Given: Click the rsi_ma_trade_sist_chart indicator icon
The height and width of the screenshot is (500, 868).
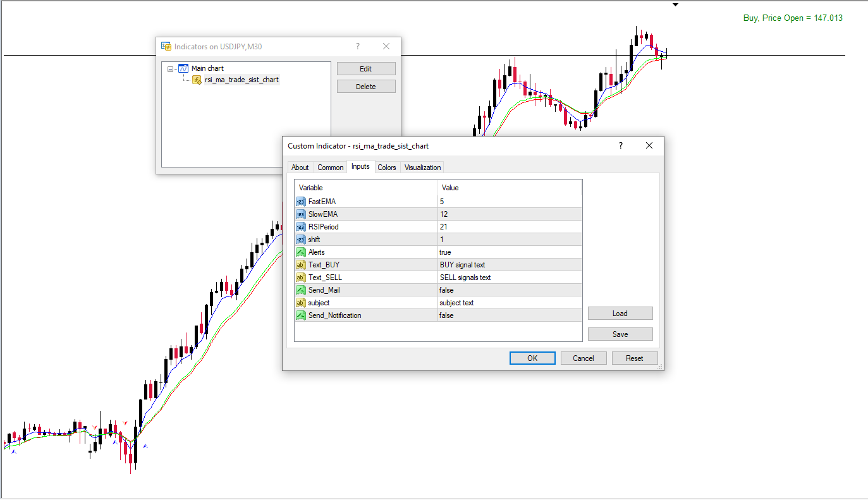Looking at the screenshot, I should [x=197, y=80].
